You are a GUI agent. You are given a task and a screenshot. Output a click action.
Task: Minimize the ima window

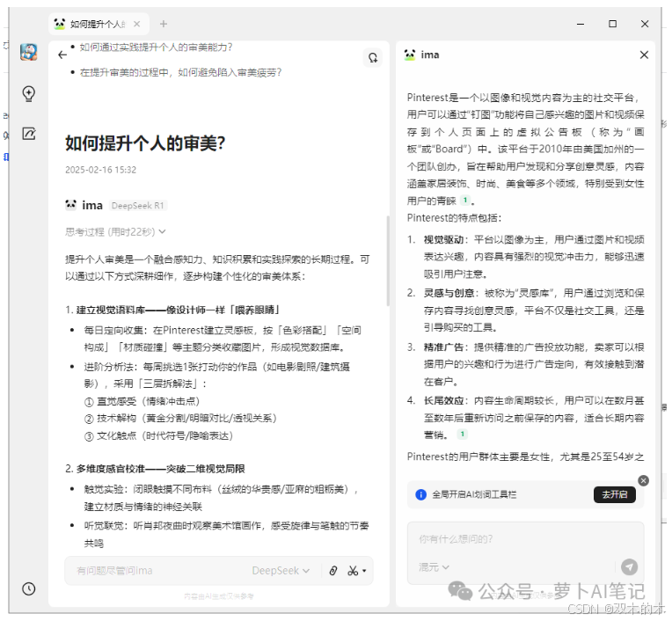[x=581, y=24]
